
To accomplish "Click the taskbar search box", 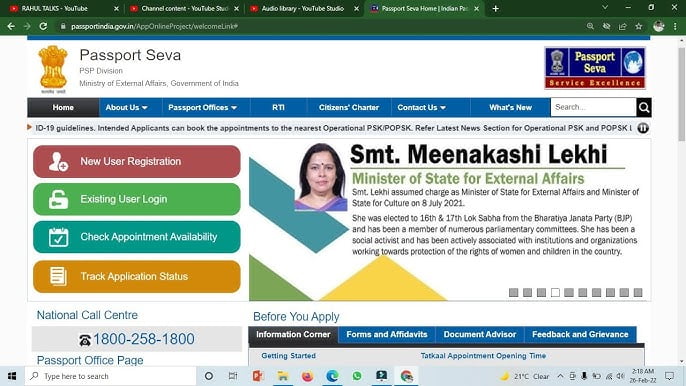I will pyautogui.click(x=110, y=376).
